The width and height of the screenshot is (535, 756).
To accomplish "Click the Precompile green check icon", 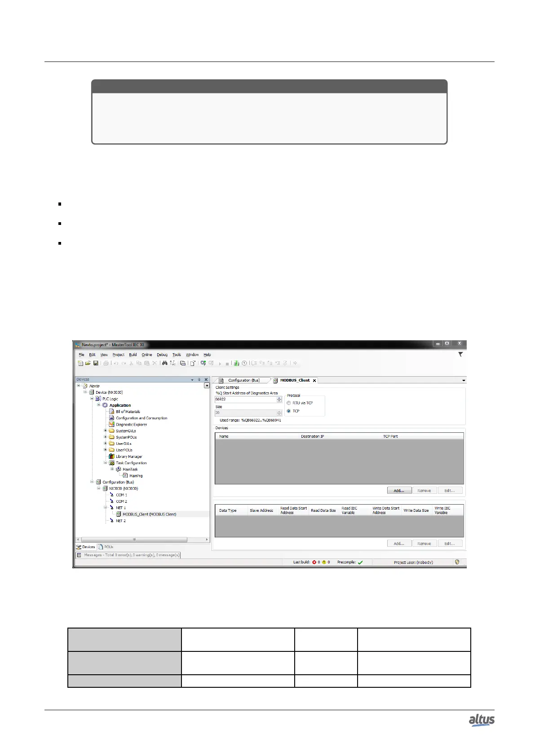I will (360, 563).
